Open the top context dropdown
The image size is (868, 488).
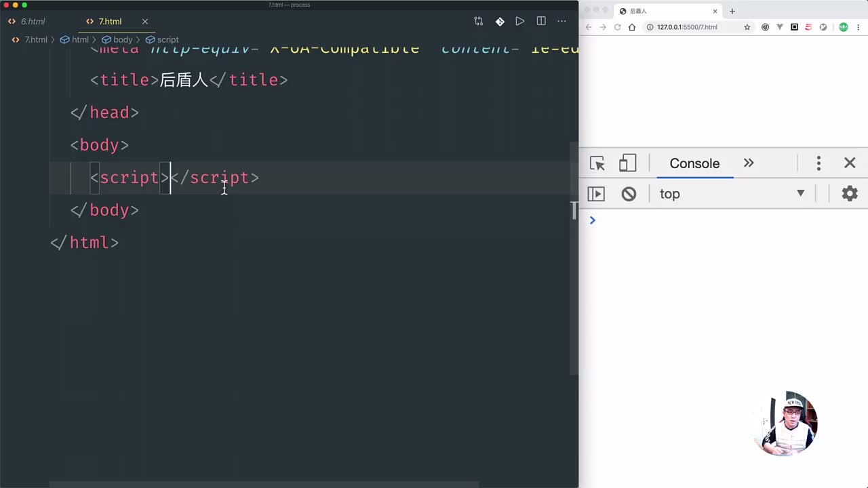(732, 194)
